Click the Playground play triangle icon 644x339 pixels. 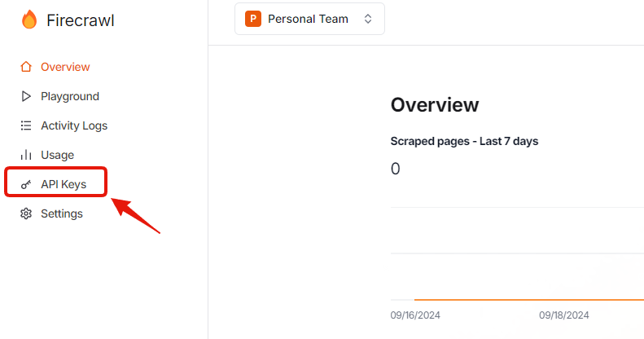[x=26, y=96]
